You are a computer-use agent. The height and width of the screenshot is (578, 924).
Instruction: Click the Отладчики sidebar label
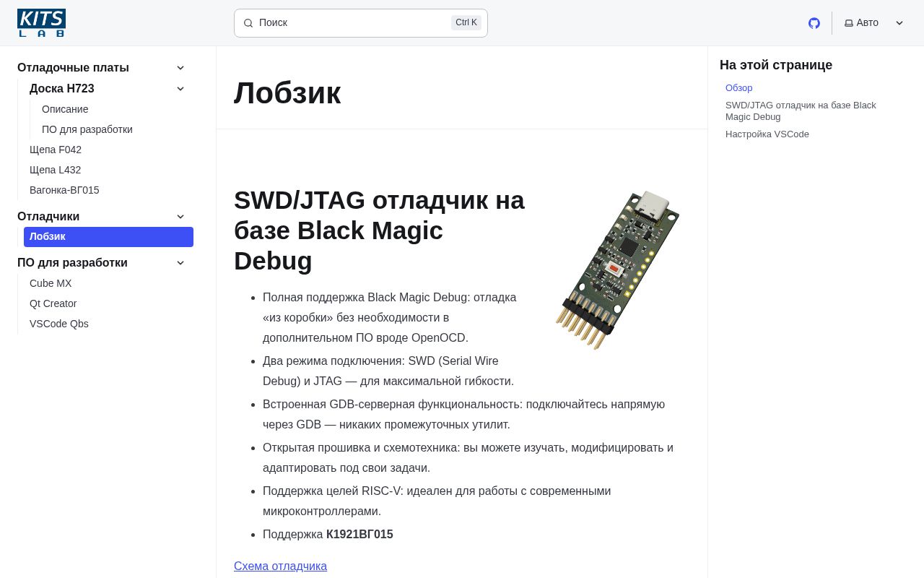[48, 217]
